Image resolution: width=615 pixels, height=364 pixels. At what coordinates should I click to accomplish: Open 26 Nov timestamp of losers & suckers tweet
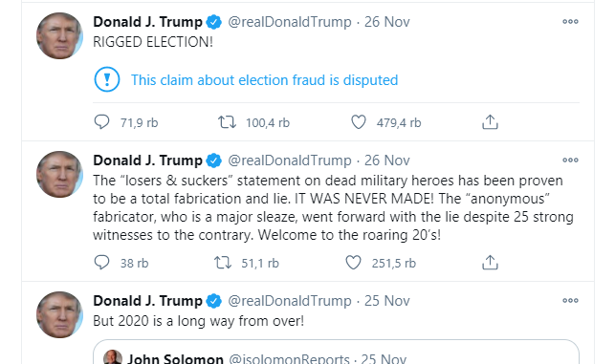386,161
